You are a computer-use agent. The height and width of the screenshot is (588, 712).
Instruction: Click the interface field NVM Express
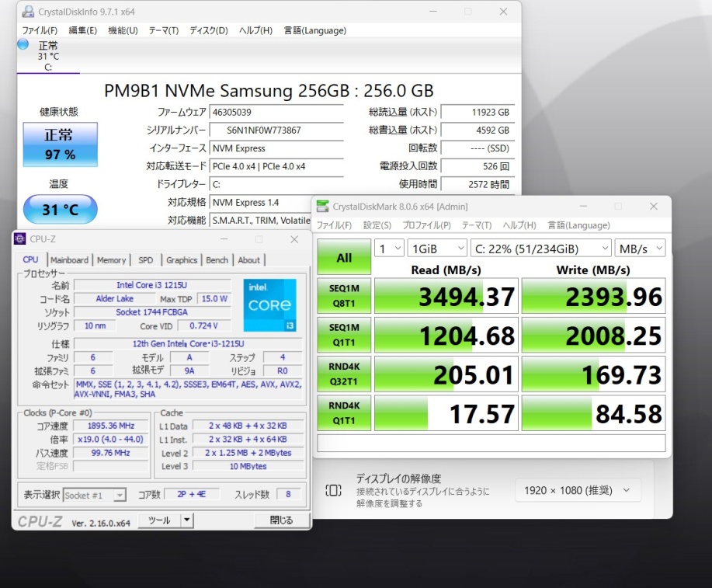pyautogui.click(x=276, y=148)
